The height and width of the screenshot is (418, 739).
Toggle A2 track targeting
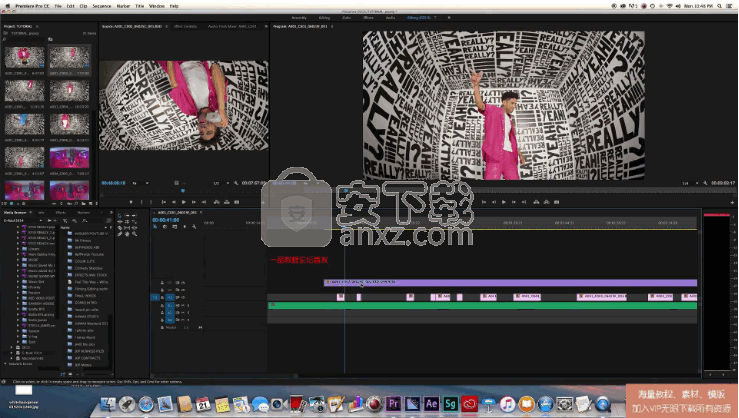[x=170, y=312]
